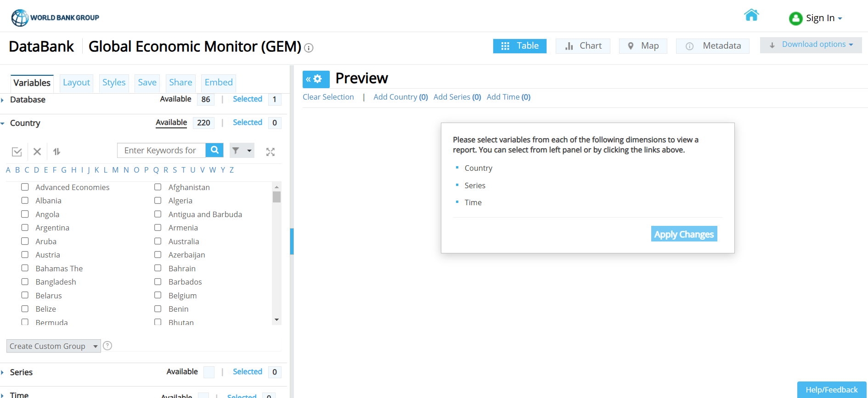Open the Styles tab
Image resolution: width=868 pixels, height=398 pixels.
pos(114,83)
